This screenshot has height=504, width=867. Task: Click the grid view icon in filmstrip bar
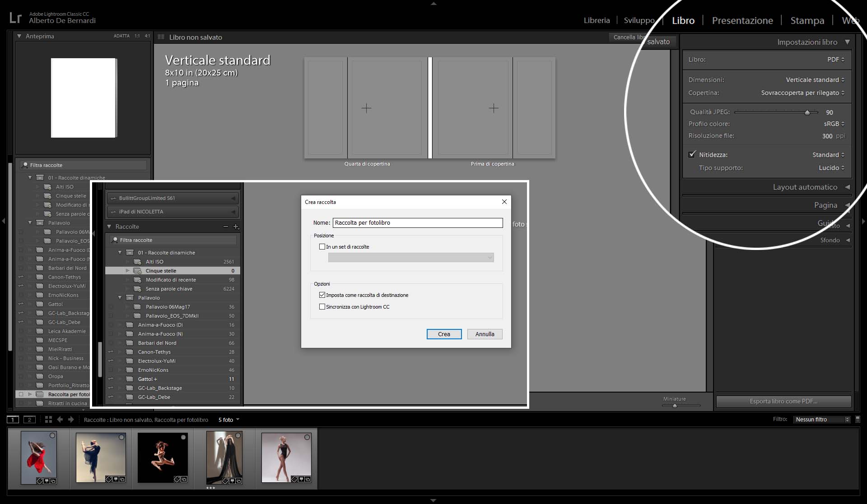(x=48, y=420)
